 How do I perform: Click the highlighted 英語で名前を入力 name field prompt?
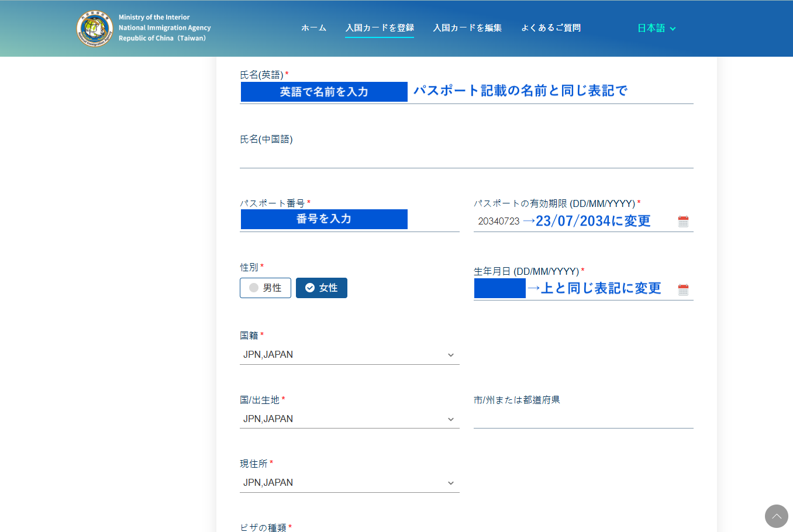click(323, 91)
